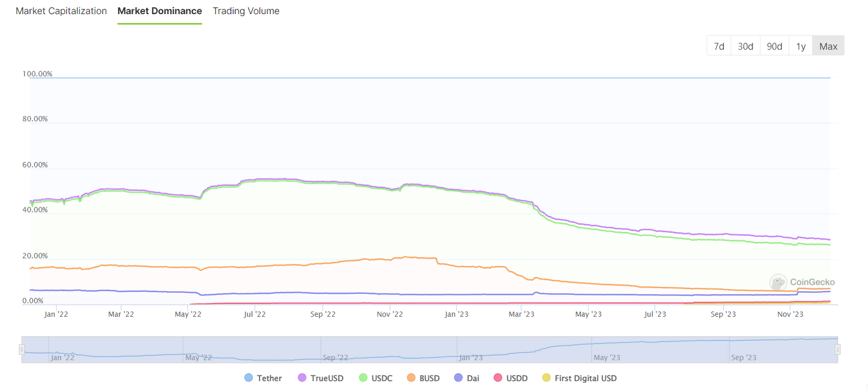Toggle First Digital USD yellow dot
This screenshot has width=868, height=391.
(x=546, y=378)
